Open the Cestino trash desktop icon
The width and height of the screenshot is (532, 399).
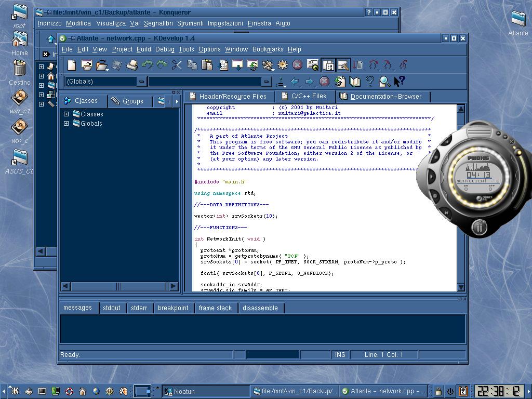click(19, 73)
